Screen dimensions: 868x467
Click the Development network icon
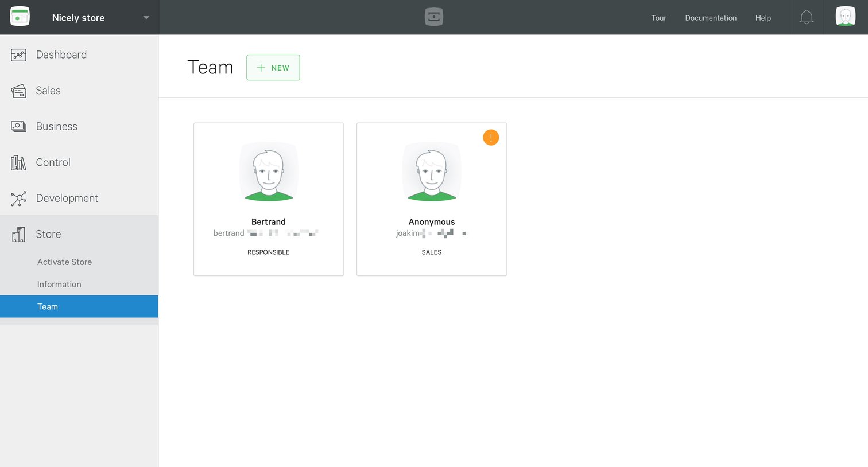(18, 199)
